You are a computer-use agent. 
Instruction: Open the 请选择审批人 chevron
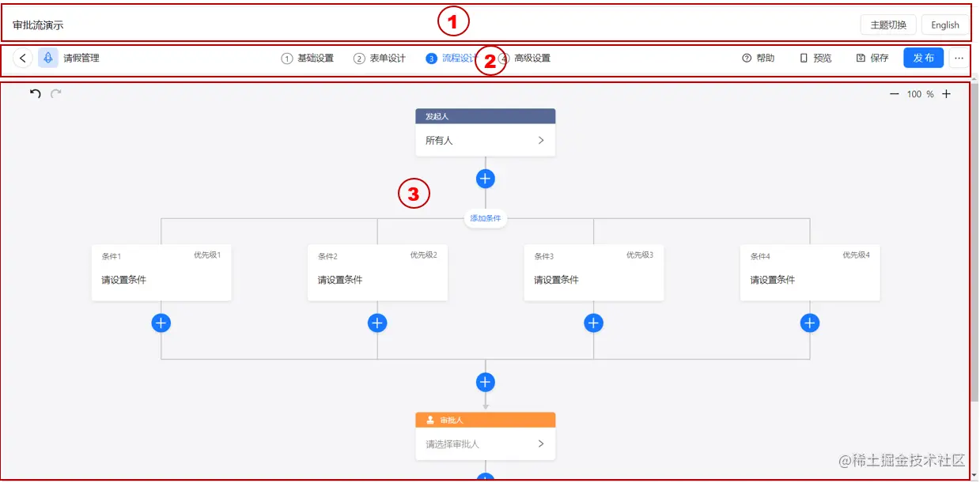[541, 444]
